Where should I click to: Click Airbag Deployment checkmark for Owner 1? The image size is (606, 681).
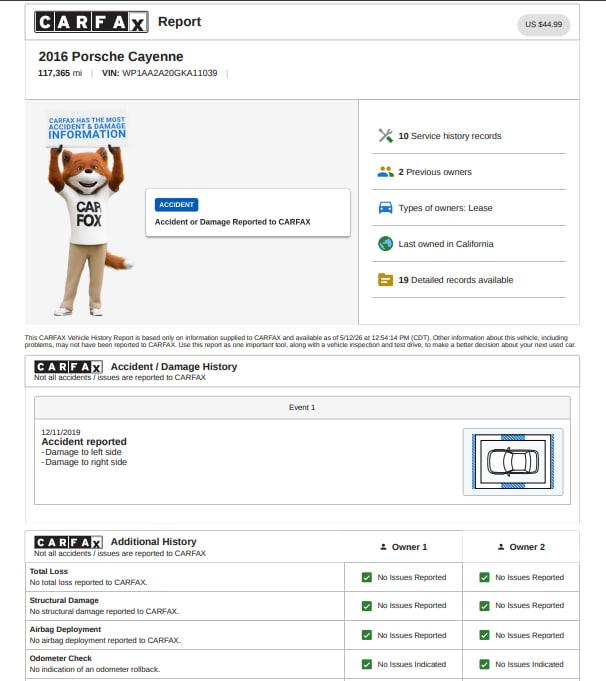pos(367,635)
